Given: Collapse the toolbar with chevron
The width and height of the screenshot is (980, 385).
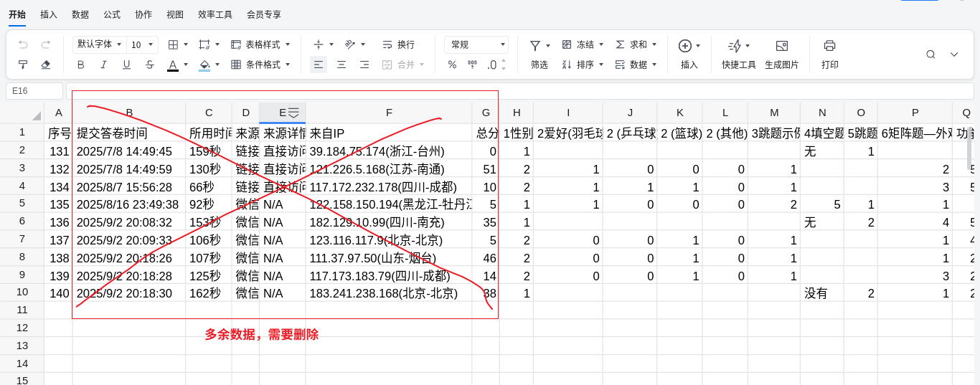Looking at the screenshot, I should 954,54.
